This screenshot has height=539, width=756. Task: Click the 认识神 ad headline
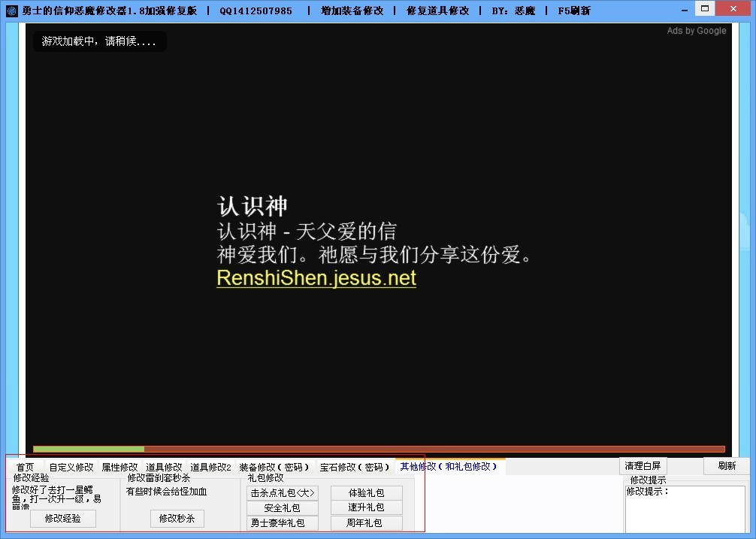[x=253, y=206]
